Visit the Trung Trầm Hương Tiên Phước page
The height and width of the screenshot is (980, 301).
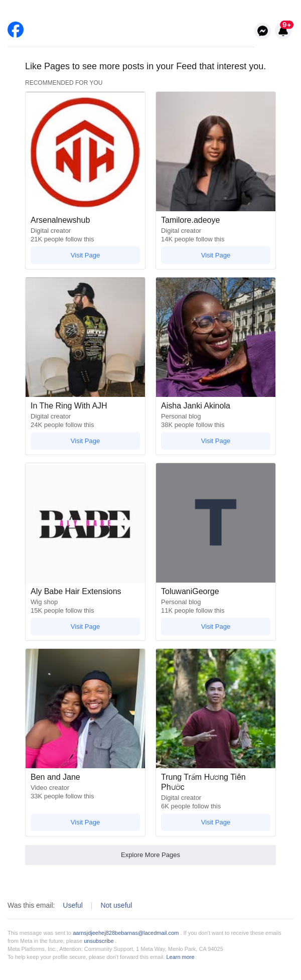pos(216,822)
